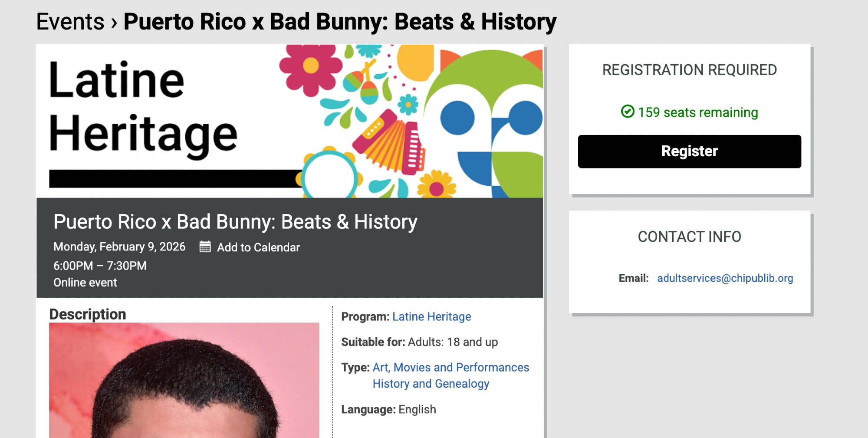Open the Latine Heritage program link
The height and width of the screenshot is (438, 868).
pyautogui.click(x=431, y=317)
